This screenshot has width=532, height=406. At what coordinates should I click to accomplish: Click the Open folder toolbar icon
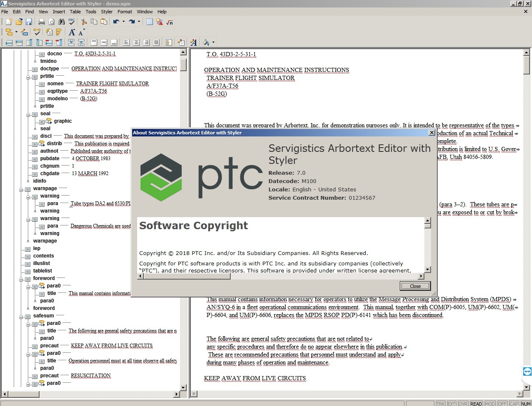pyautogui.click(x=19, y=22)
